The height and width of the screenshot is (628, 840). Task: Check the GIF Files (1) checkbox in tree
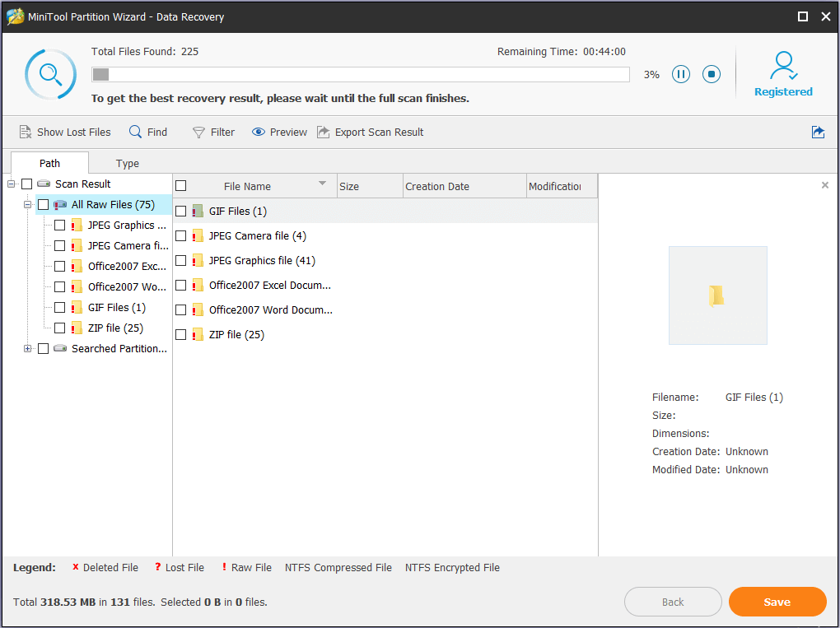(60, 307)
